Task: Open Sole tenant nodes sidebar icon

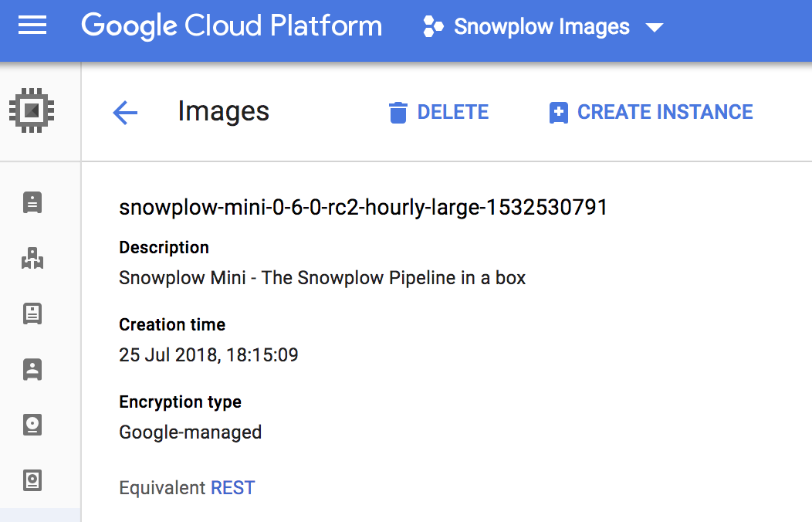Action: tap(32, 369)
